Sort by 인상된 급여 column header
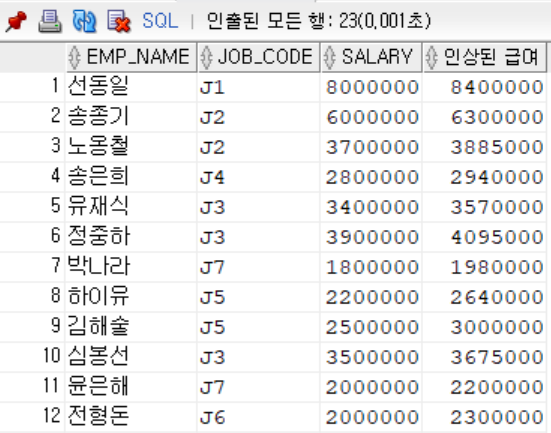Viewport: 551px width, 433px height. (485, 57)
